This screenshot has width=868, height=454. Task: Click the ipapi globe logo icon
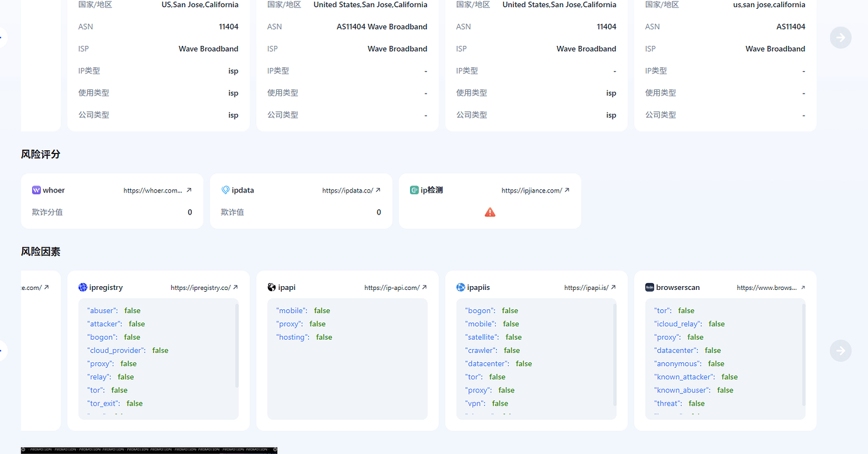pos(272,287)
